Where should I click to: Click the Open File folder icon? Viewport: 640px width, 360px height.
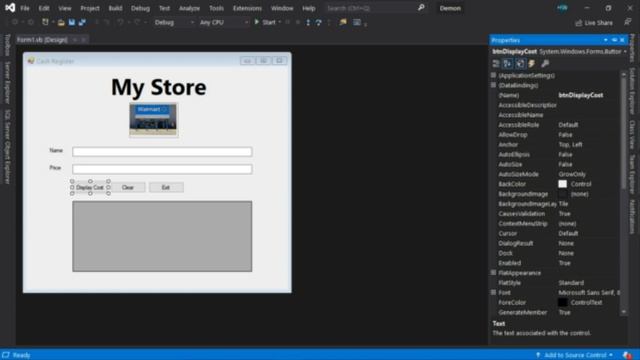61,22
